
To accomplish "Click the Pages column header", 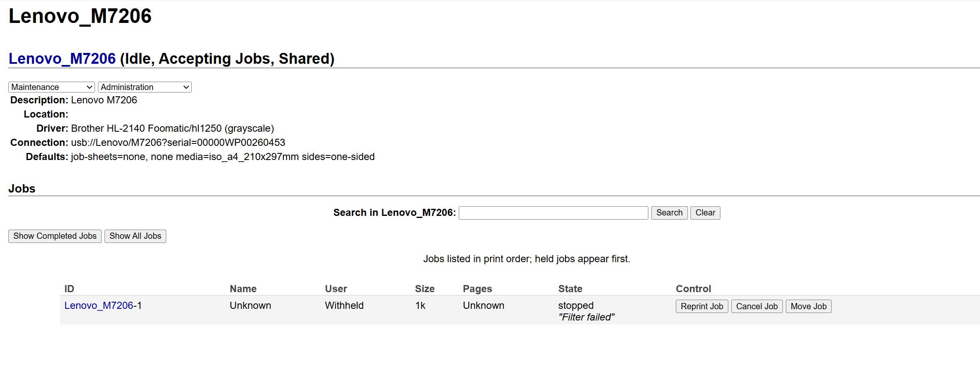I will (477, 289).
